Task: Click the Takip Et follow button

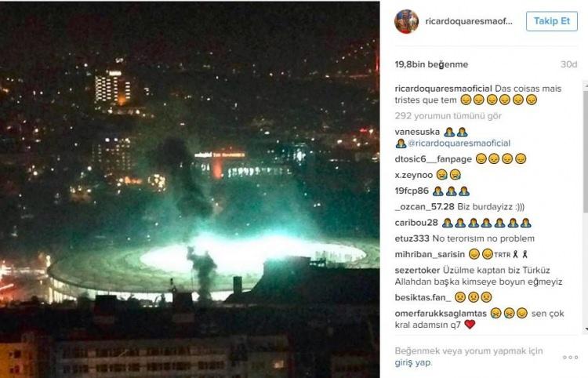Action: pos(552,21)
